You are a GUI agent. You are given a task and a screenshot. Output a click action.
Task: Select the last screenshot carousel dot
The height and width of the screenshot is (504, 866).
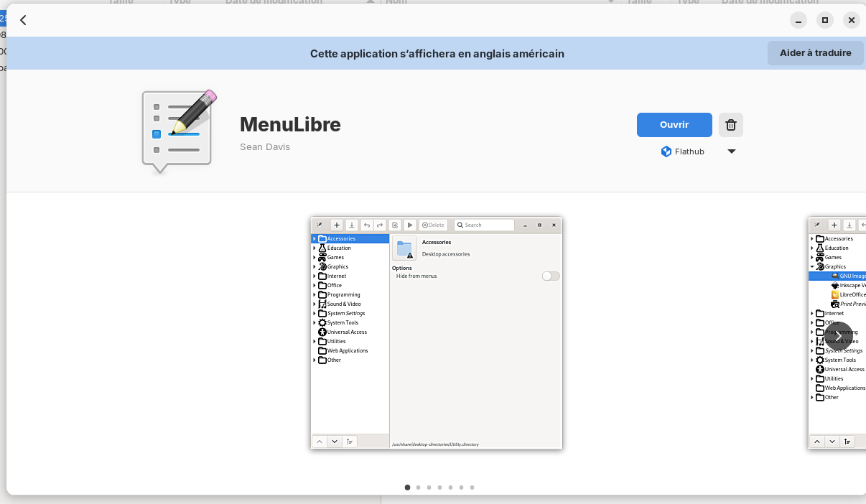pos(472,487)
